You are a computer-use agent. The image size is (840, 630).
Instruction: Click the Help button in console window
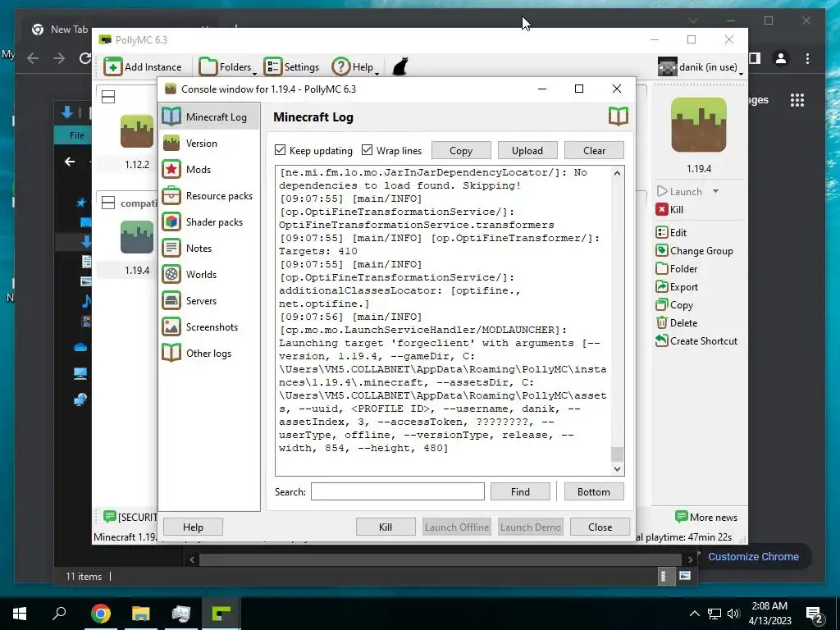point(193,527)
